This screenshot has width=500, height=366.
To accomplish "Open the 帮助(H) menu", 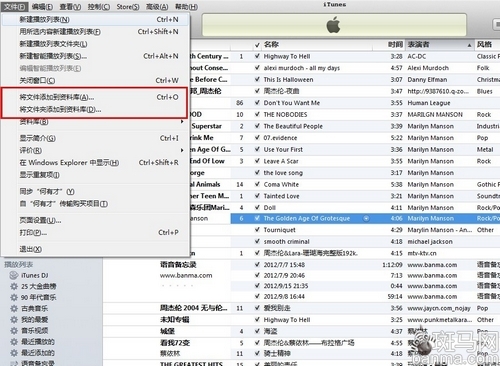I will tap(186, 7).
